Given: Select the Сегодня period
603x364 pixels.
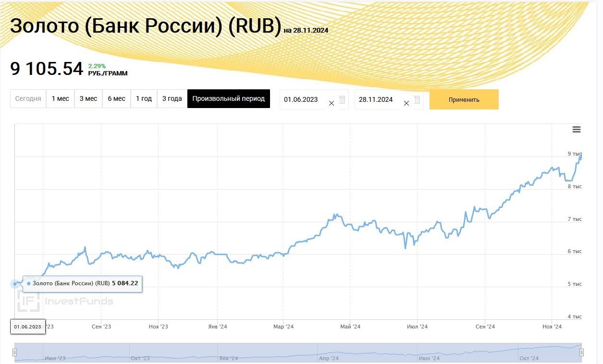Looking at the screenshot, I should tap(28, 99).
